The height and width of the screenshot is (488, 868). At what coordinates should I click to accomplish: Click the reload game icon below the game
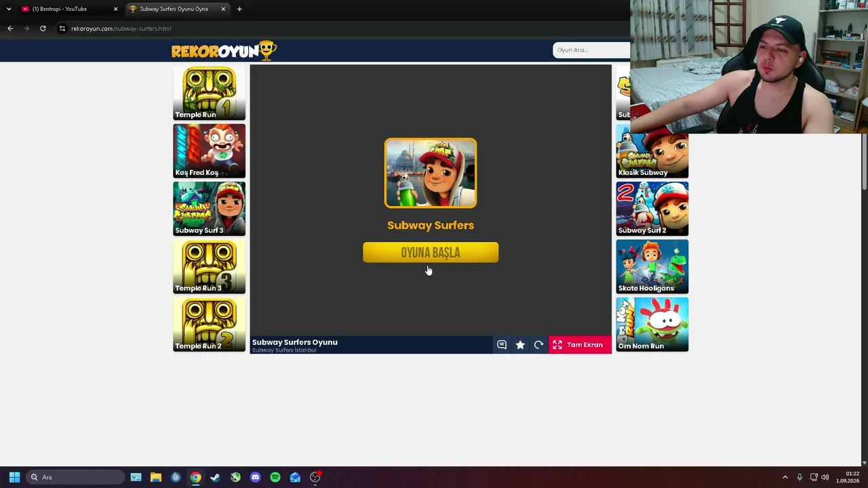point(538,345)
